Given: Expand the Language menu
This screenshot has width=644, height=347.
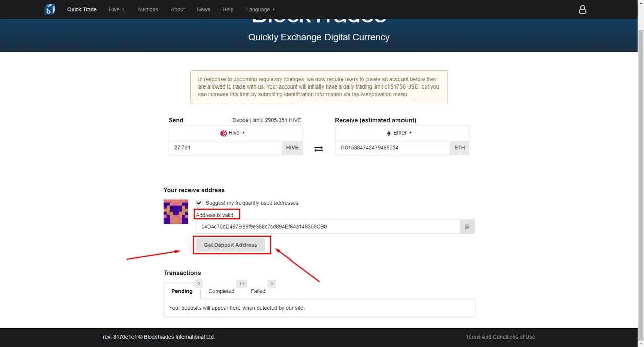Looking at the screenshot, I should pyautogui.click(x=260, y=9).
